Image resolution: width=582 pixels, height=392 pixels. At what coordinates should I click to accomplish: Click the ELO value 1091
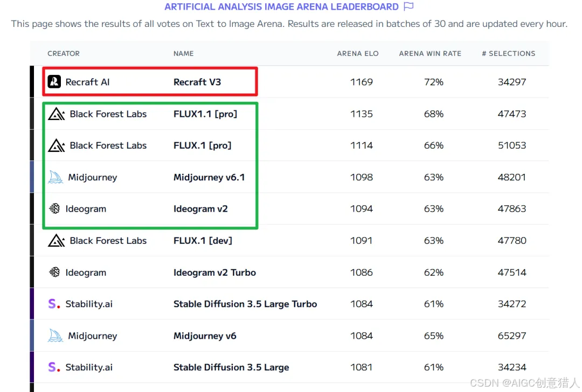point(361,241)
